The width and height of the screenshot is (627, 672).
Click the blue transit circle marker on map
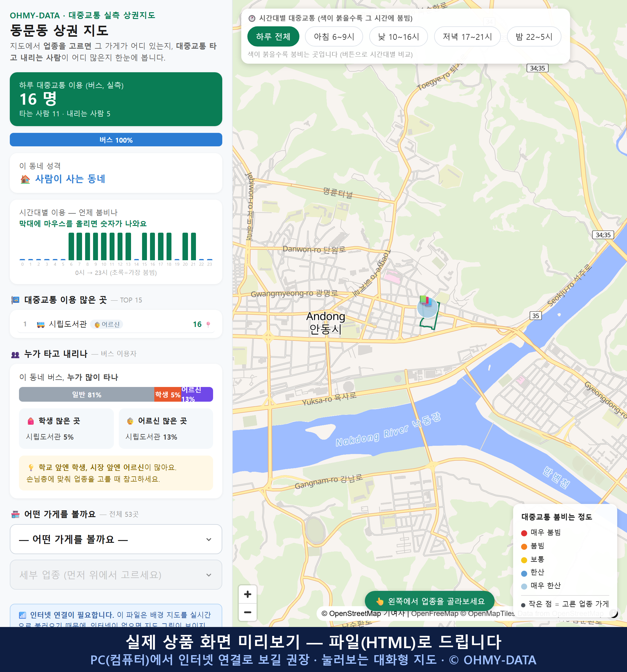point(428,308)
